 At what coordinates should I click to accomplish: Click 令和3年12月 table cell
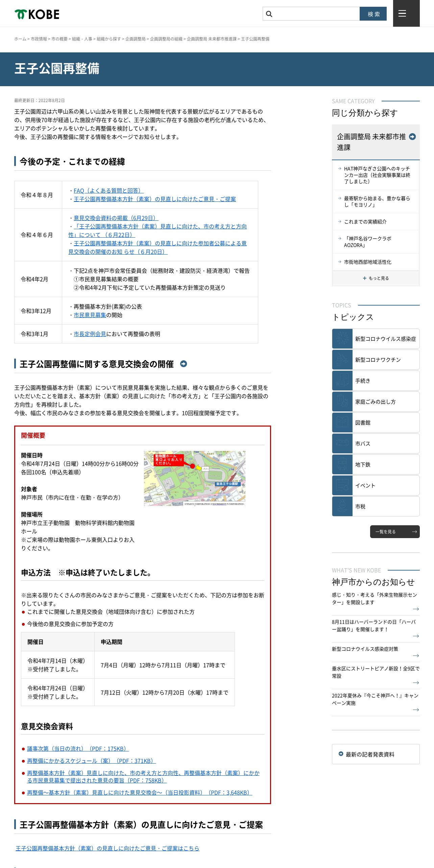38,311
